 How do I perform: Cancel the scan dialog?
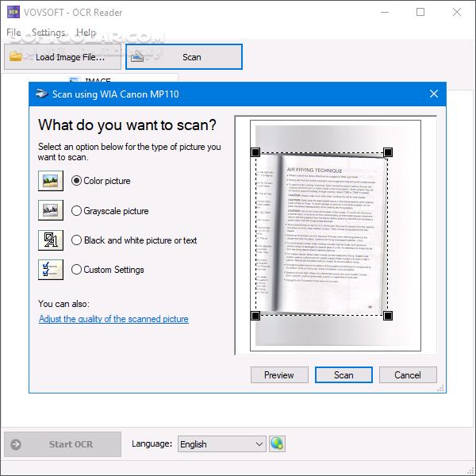[x=408, y=375]
